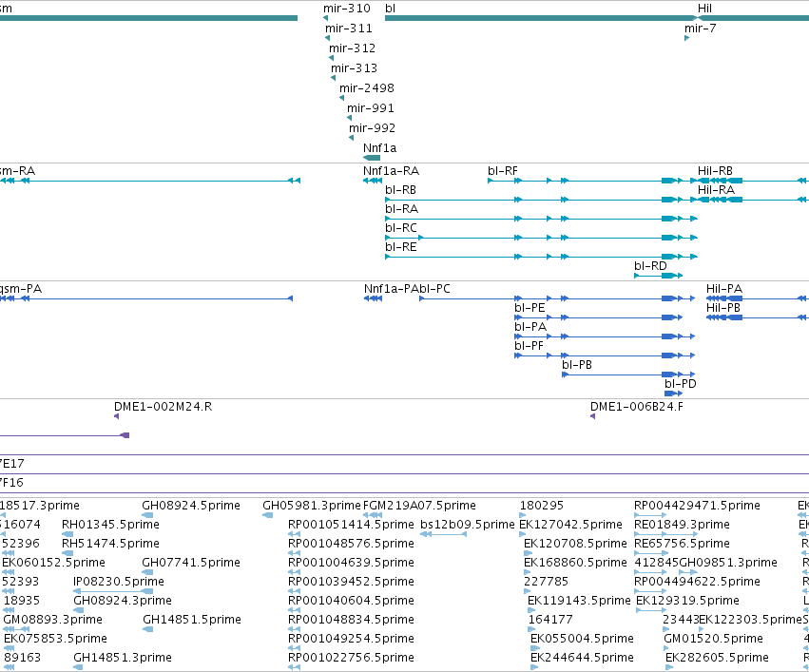Click the mir-312 label
This screenshot has height=672, width=809.
(x=353, y=48)
